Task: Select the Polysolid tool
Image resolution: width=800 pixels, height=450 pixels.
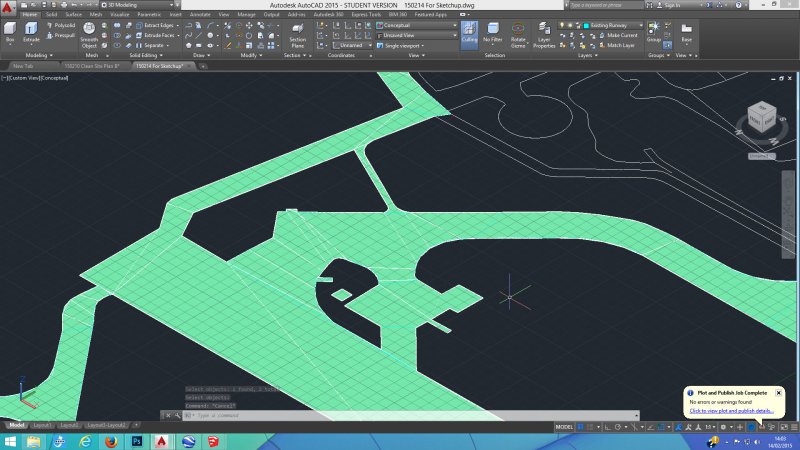Action: (62, 25)
